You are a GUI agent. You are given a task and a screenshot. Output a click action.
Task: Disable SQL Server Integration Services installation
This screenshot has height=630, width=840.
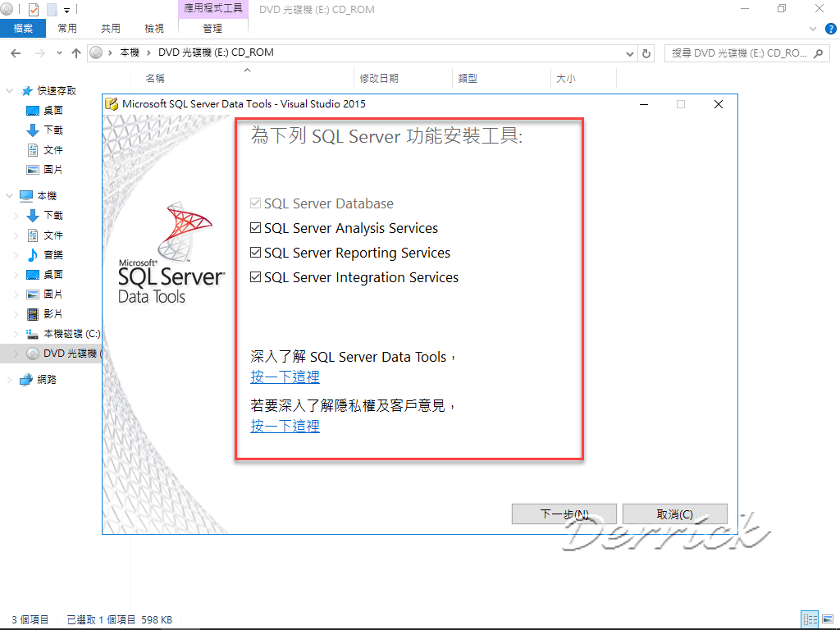(x=255, y=277)
